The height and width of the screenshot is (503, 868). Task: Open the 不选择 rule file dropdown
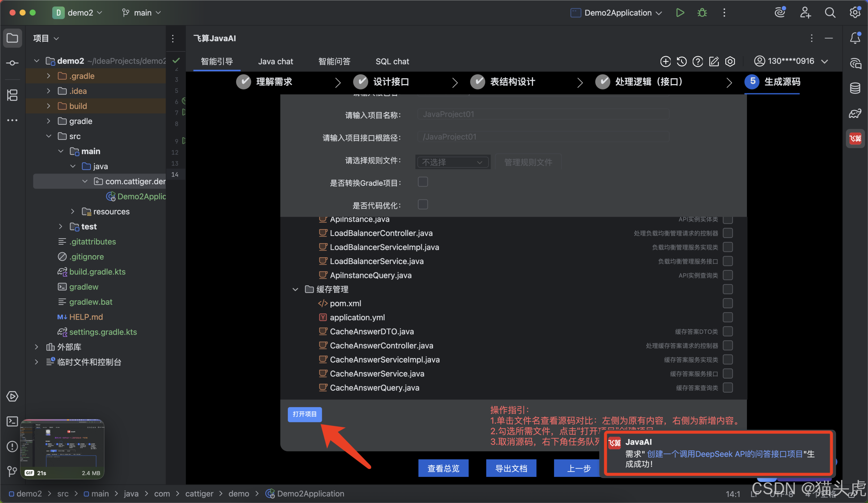pos(452,162)
